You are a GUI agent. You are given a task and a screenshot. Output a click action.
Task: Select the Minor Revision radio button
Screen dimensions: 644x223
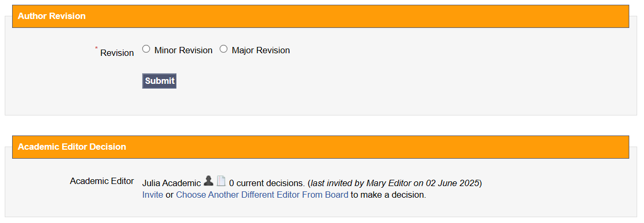146,50
